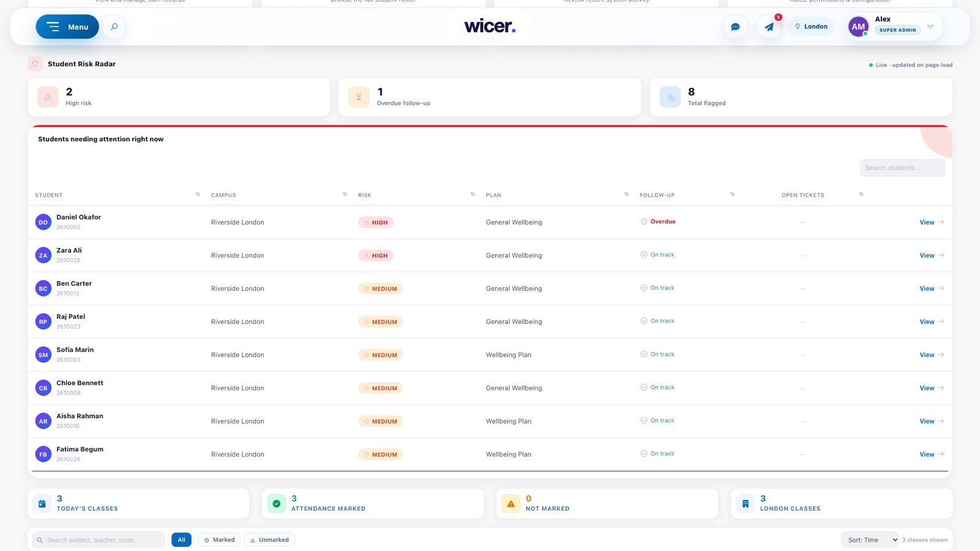Click Daniel Okafor's Overdue follow-up status
The image size is (980, 551).
point(658,222)
